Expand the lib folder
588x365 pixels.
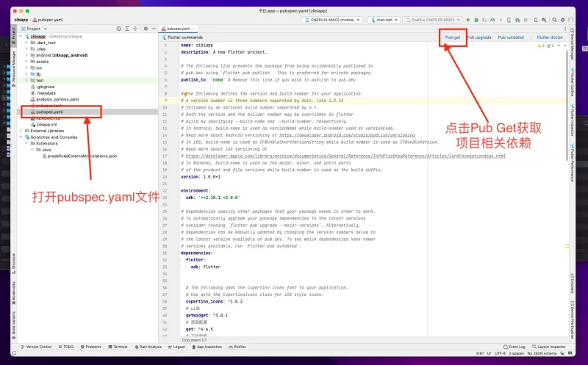coord(26,74)
